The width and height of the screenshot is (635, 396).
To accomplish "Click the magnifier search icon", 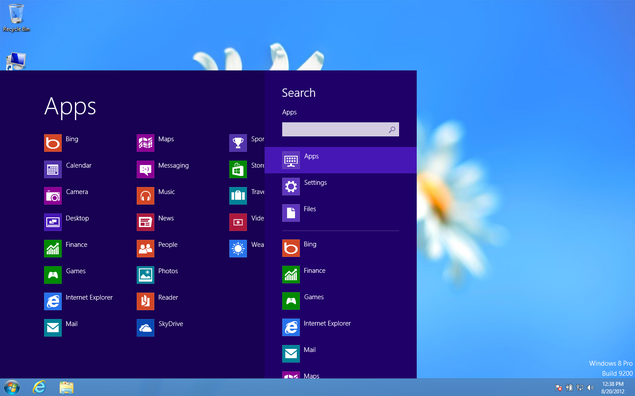I will click(392, 130).
